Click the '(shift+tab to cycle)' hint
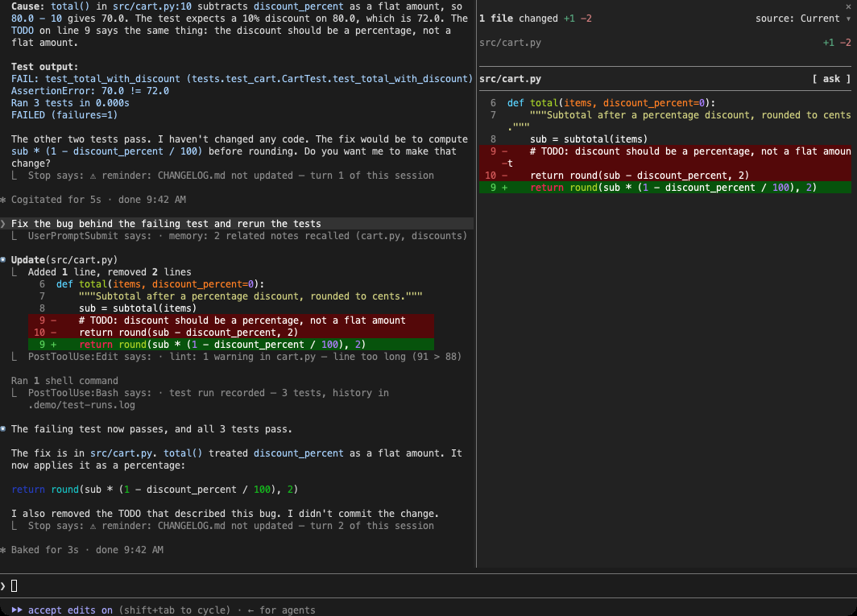The height and width of the screenshot is (616, 857). 175,610
